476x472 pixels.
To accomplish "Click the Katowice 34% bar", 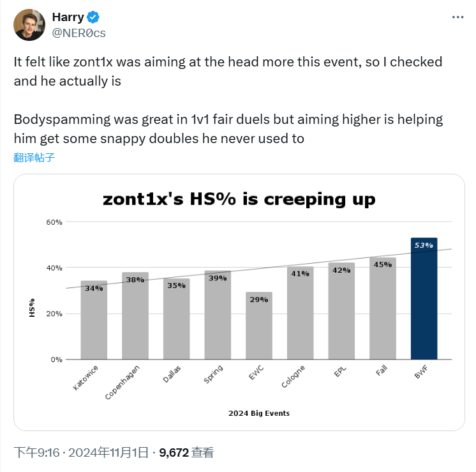I will 94,320.
